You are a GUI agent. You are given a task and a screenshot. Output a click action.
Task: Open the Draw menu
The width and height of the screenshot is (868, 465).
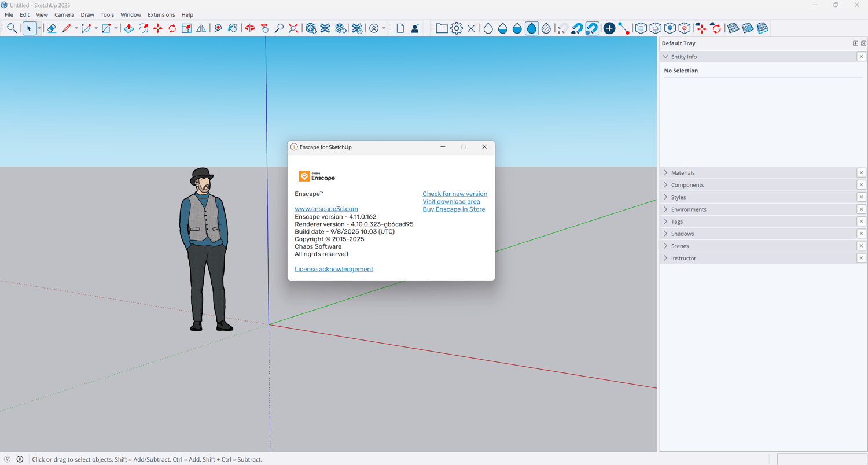(x=87, y=15)
